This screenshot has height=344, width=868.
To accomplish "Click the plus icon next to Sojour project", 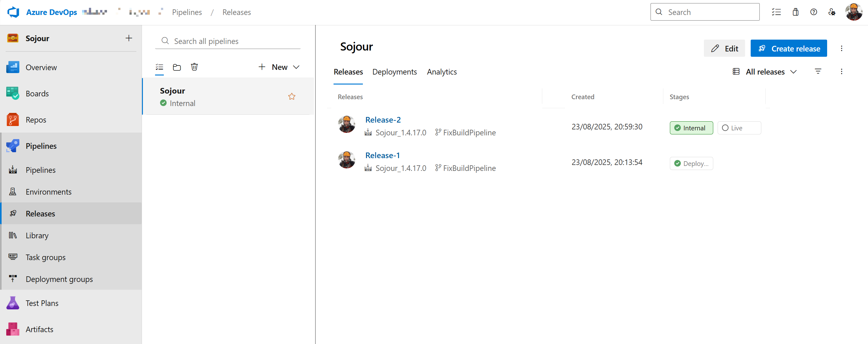I will pyautogui.click(x=129, y=38).
